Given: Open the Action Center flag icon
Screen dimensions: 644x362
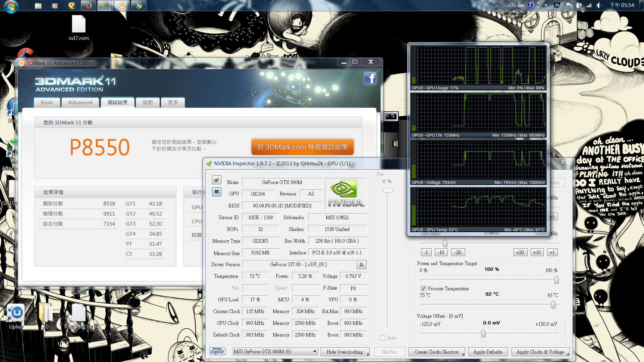Looking at the screenshot, I should 569,5.
